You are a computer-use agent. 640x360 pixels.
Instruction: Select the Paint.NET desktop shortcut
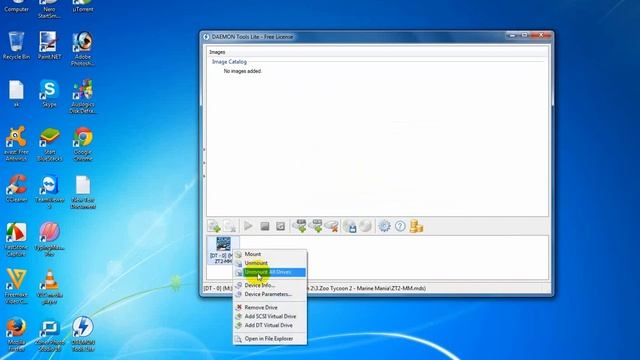tap(49, 46)
